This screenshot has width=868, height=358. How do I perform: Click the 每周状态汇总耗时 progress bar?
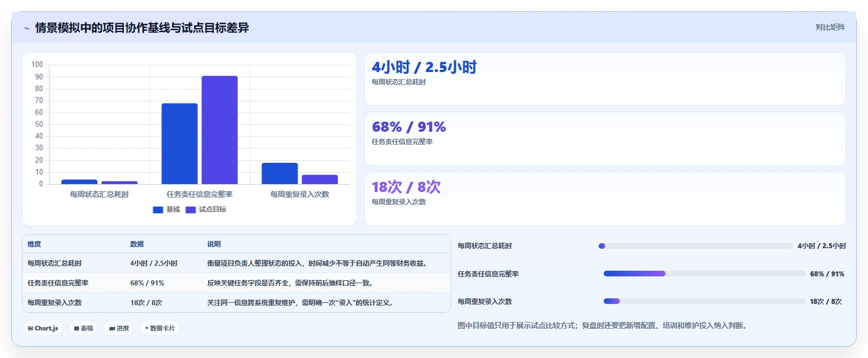coord(696,246)
